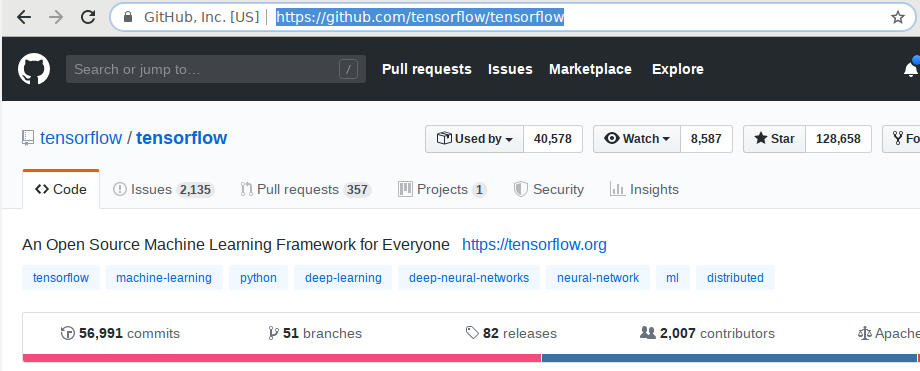Select the 'deep-learning' topic tag
This screenshot has width=920, height=371.
[x=343, y=278]
